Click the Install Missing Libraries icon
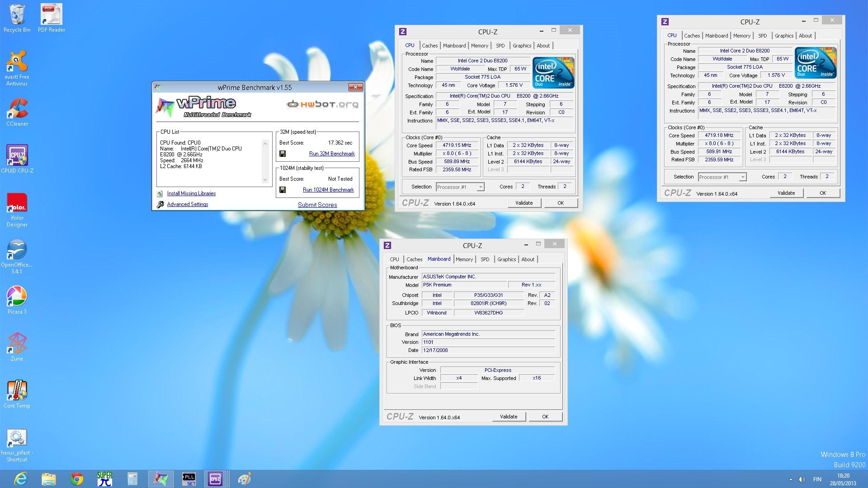 pyautogui.click(x=160, y=193)
